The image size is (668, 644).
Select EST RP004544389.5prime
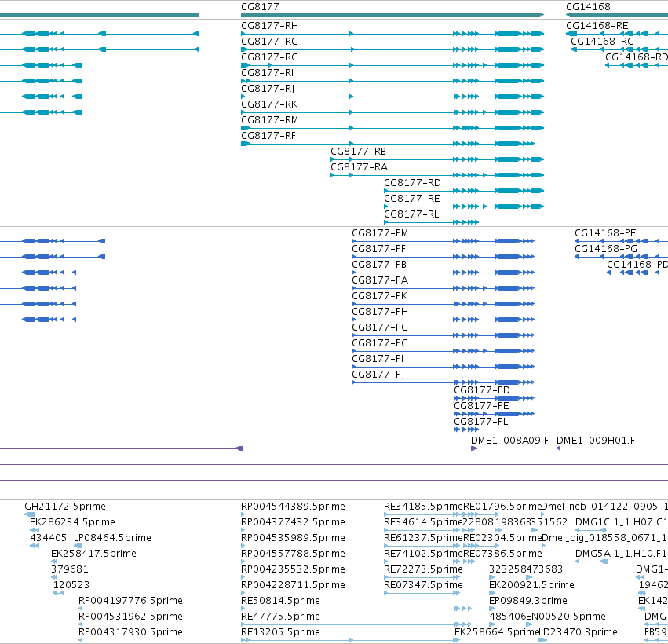point(293,507)
